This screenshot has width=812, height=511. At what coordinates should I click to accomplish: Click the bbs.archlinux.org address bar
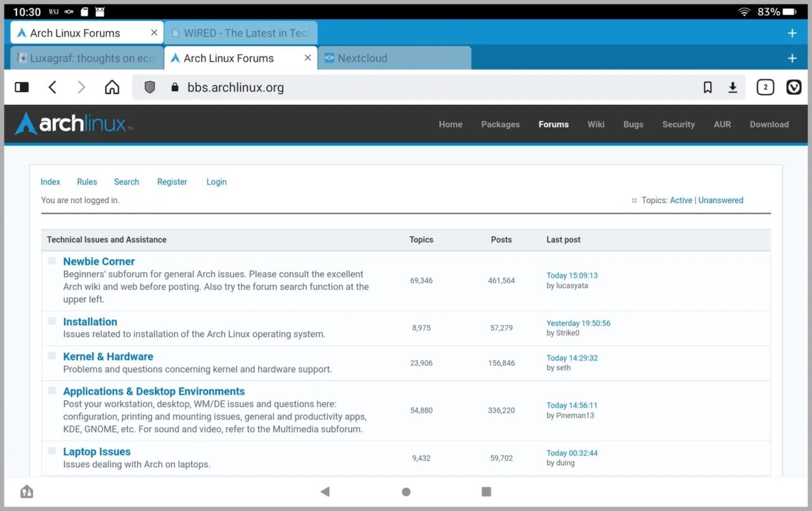click(x=412, y=88)
